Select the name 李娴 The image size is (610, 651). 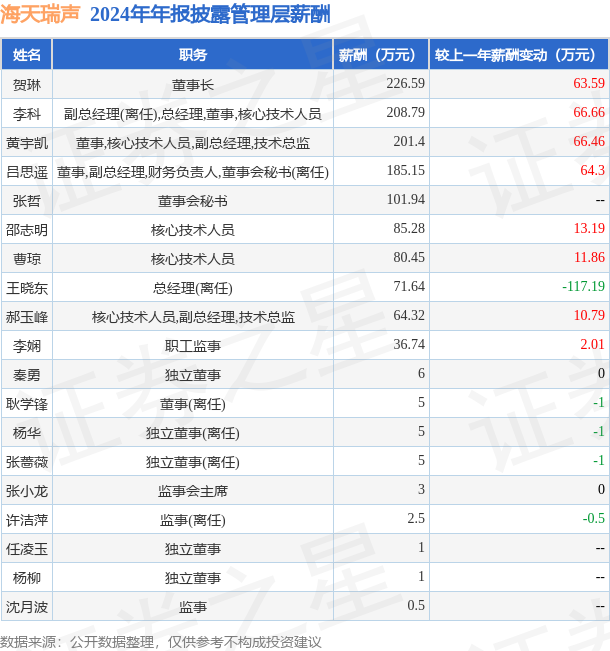click(x=27, y=346)
